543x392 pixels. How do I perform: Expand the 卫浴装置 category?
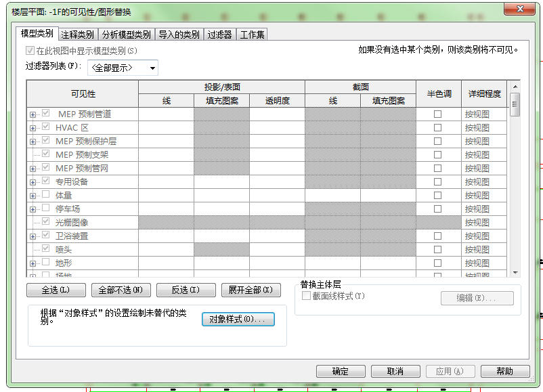tap(32, 236)
